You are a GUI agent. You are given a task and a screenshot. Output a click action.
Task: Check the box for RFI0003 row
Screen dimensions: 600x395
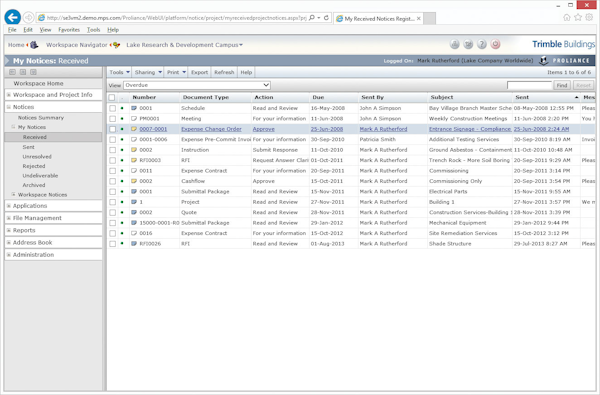click(x=112, y=160)
